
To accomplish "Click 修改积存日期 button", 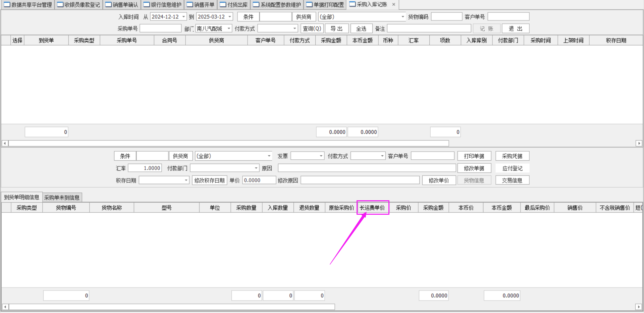I will tap(210, 180).
